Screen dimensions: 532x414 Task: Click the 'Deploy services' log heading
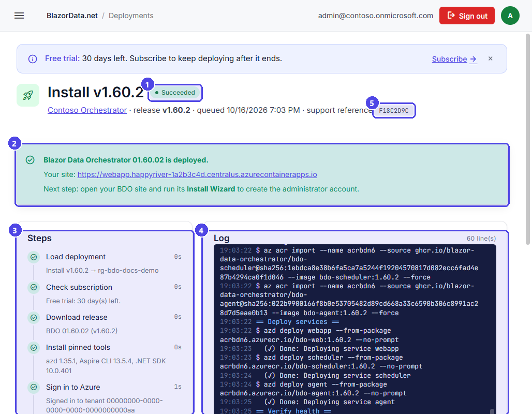(298, 322)
